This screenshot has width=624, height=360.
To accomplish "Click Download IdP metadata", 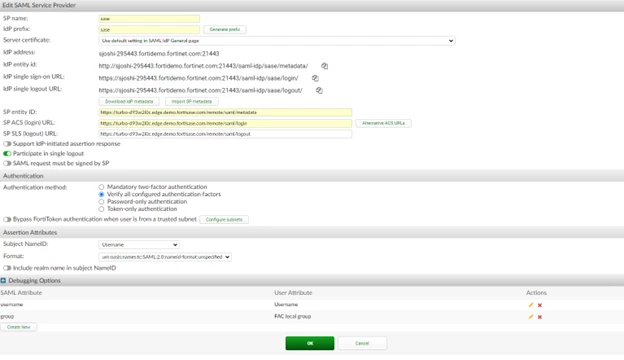I will pyautogui.click(x=129, y=101).
